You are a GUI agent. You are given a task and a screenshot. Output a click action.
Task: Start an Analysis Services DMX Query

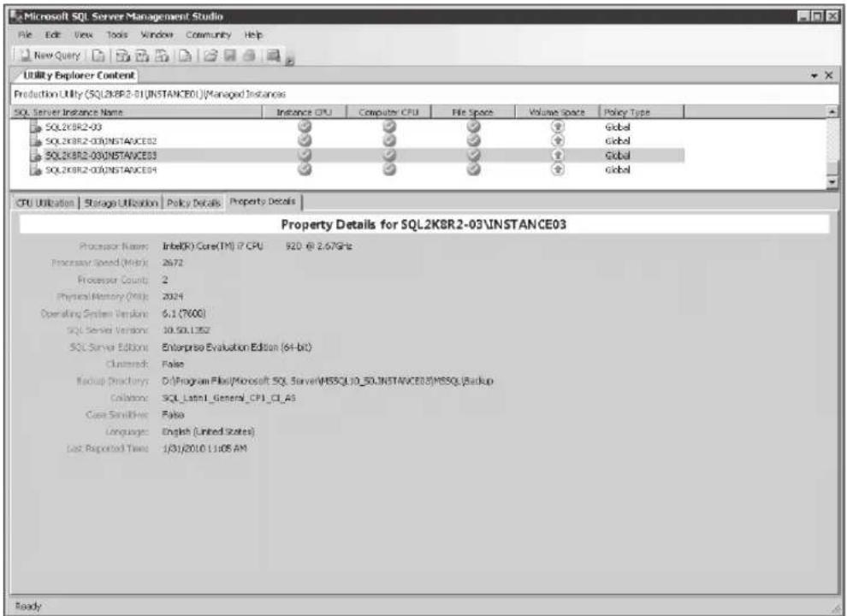[x=143, y=55]
